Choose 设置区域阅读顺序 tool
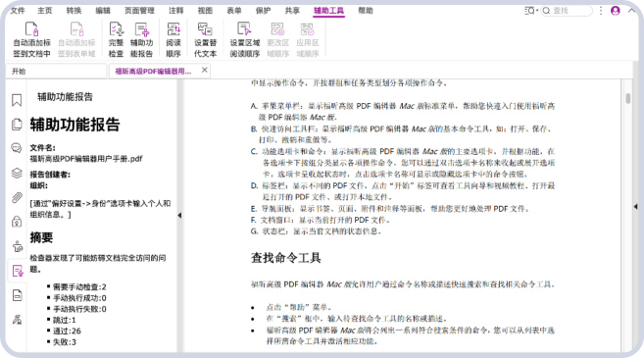The height and width of the screenshot is (358, 644). click(x=245, y=39)
